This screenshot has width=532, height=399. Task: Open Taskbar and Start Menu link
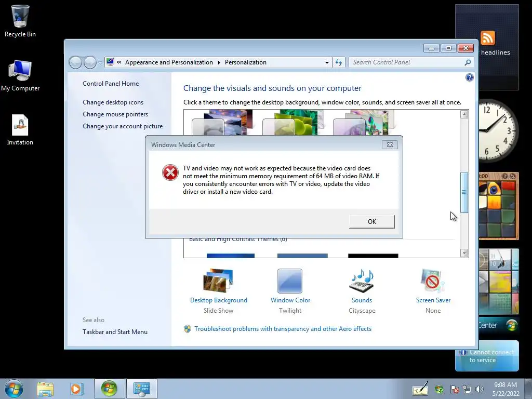pos(115,332)
